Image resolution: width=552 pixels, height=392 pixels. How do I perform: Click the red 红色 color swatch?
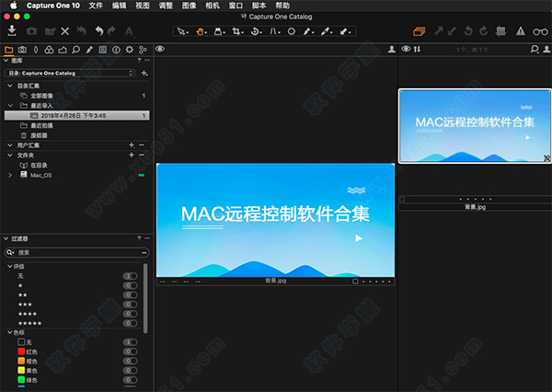tap(21, 352)
